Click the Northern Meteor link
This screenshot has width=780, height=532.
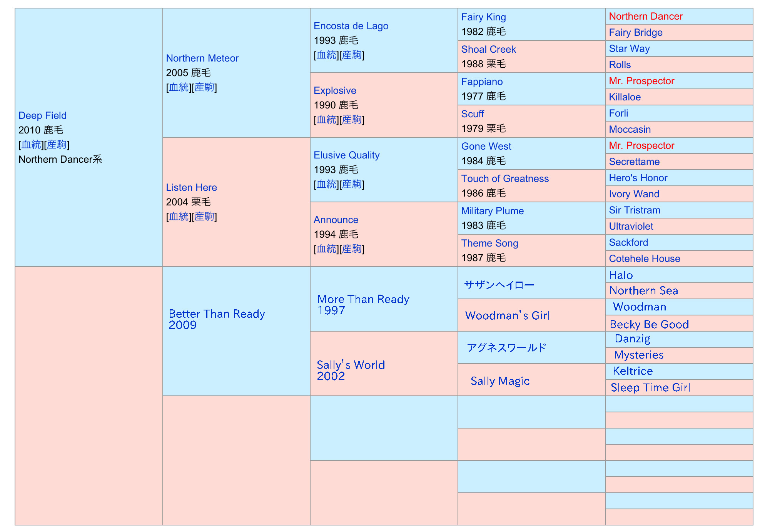point(202,58)
